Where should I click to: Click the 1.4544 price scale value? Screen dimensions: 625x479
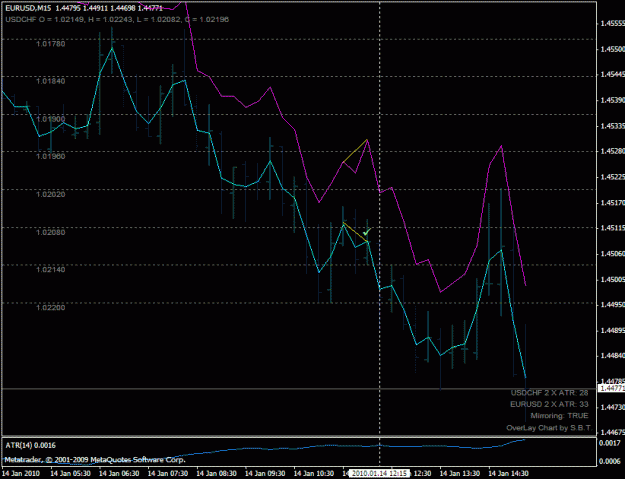point(612,75)
